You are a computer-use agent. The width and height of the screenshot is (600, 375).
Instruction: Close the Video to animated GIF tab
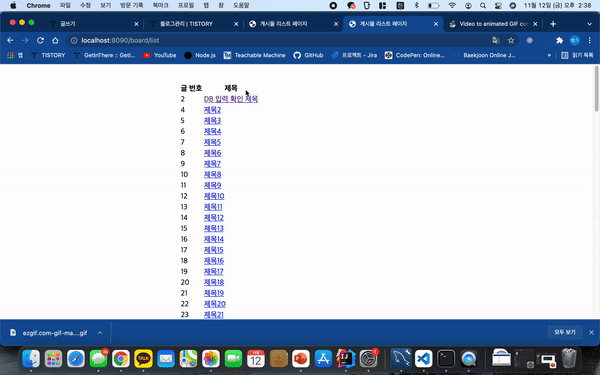pos(535,24)
